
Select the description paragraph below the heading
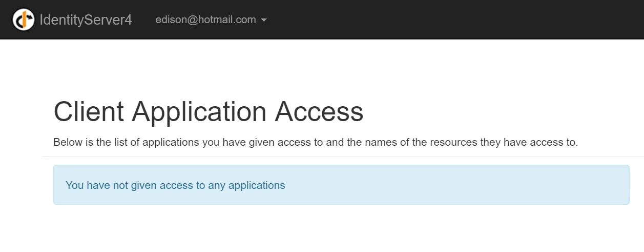(x=316, y=142)
